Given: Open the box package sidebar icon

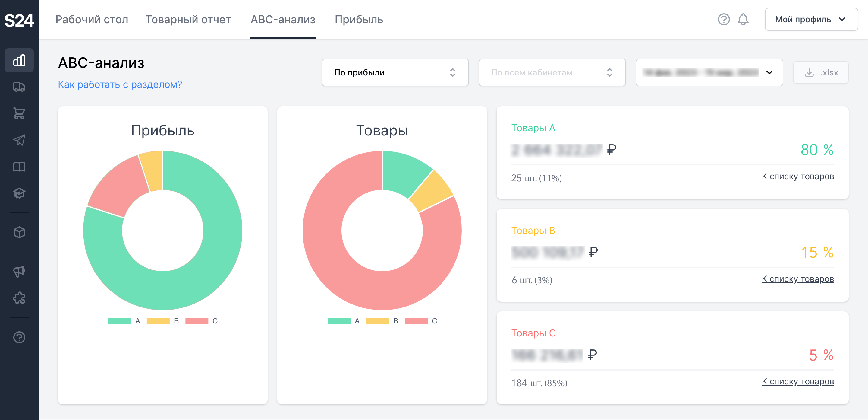Looking at the screenshot, I should [x=19, y=232].
